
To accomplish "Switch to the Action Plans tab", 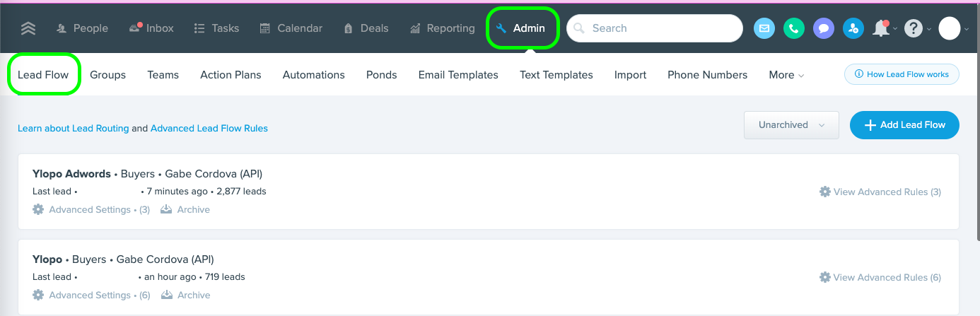I will (231, 75).
